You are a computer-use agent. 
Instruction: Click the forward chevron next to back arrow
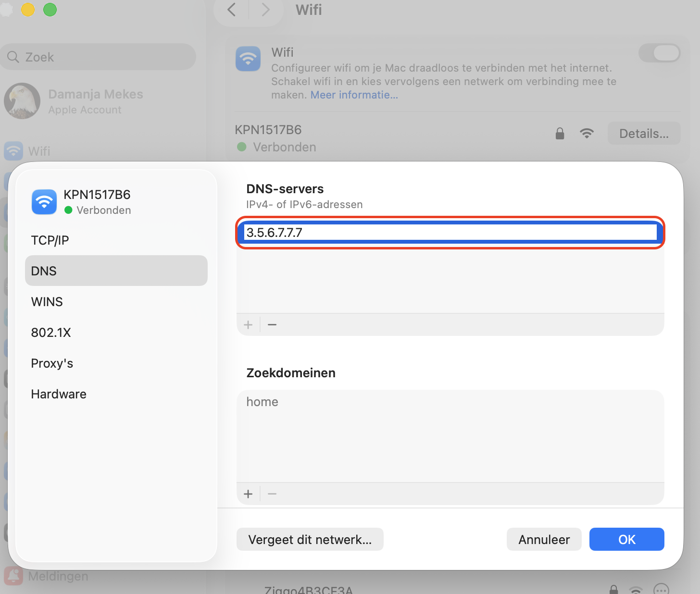point(266,10)
